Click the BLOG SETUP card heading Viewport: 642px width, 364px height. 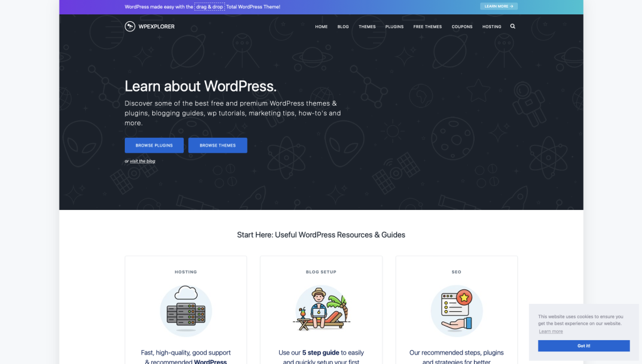pyautogui.click(x=322, y=272)
